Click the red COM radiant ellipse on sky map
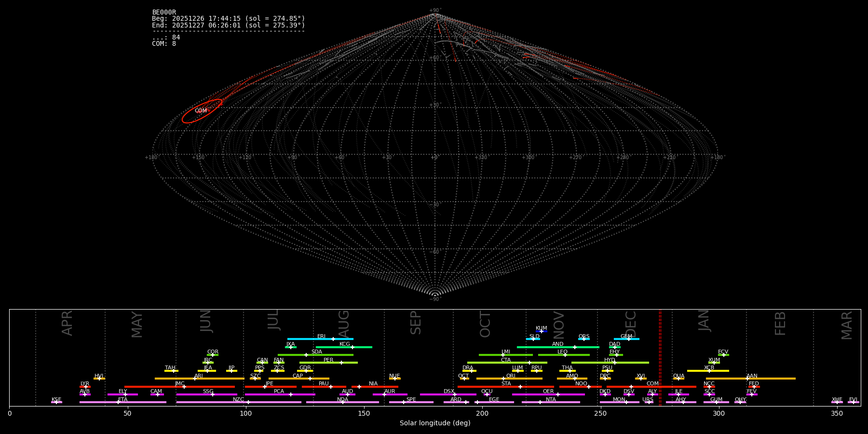Image resolution: width=868 pixels, height=434 pixels. point(202,111)
